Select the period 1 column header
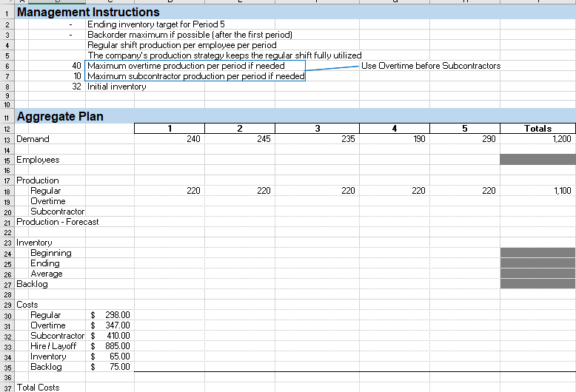Image resolution: width=576 pixels, height=392 pixels. (170, 129)
